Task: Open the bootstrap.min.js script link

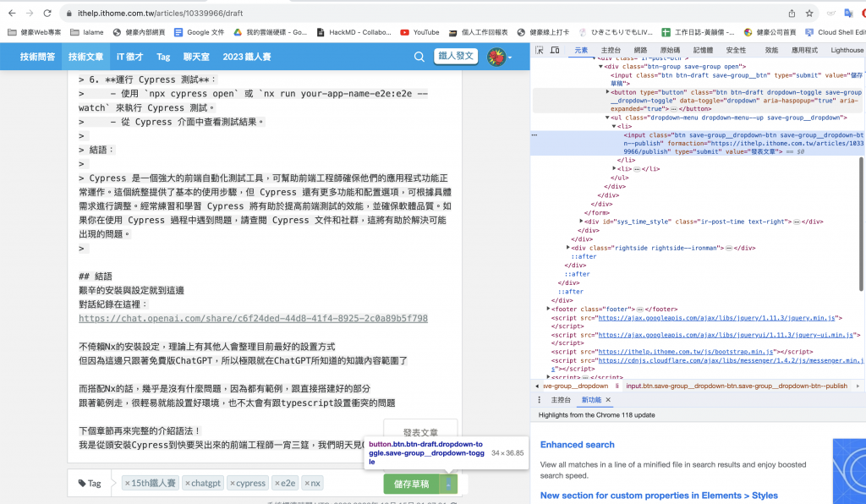Action: 686,352
